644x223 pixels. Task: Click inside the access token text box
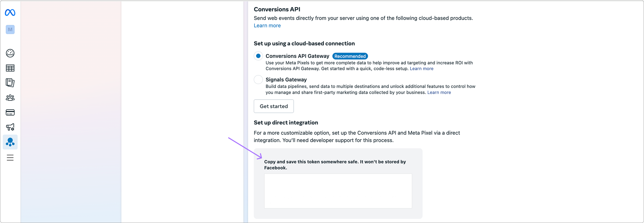[x=338, y=191]
